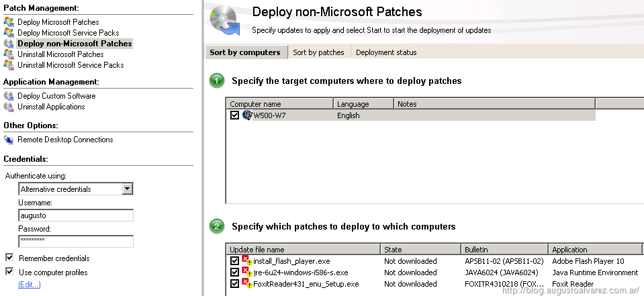The width and height of the screenshot is (644, 296).
Task: Open Deploy non-Microsoft Patches link
Action: [74, 44]
